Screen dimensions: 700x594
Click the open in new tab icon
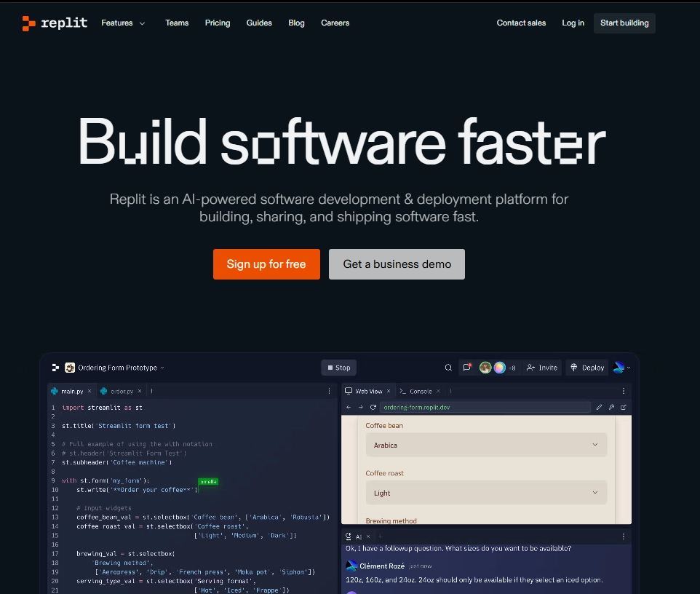624,408
